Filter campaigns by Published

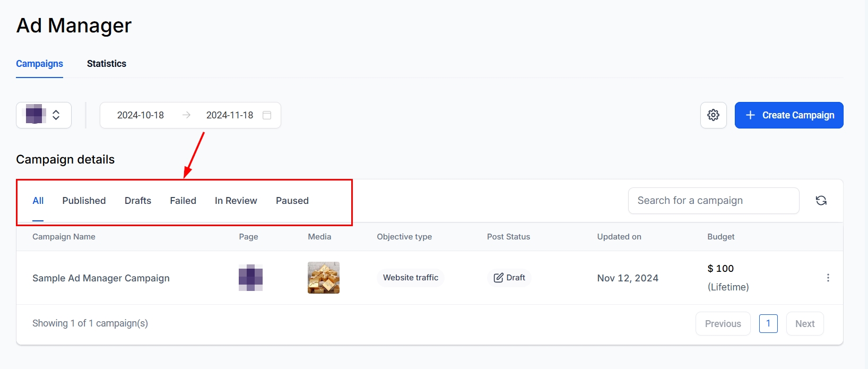click(84, 201)
